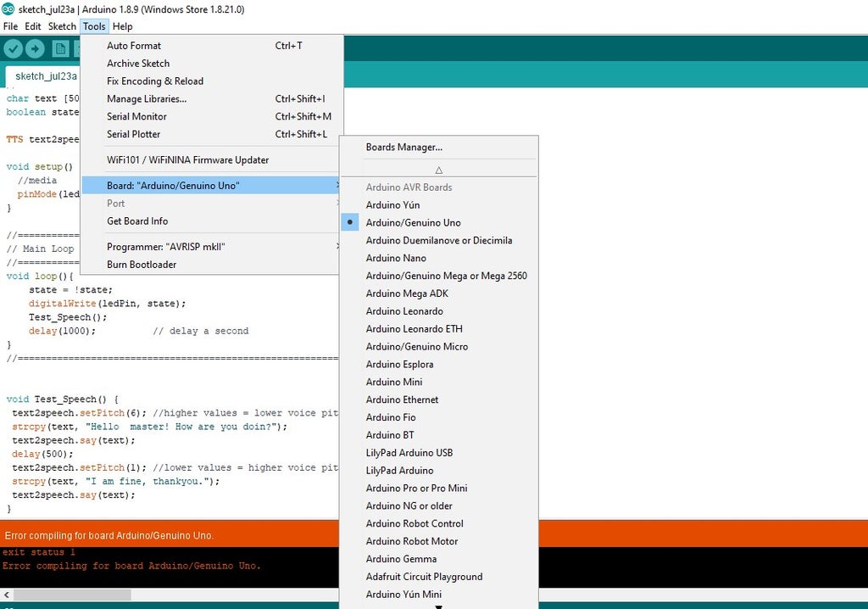This screenshot has height=609, width=868.
Task: Click the Verify checkmark toolbar icon
Action: (14, 48)
